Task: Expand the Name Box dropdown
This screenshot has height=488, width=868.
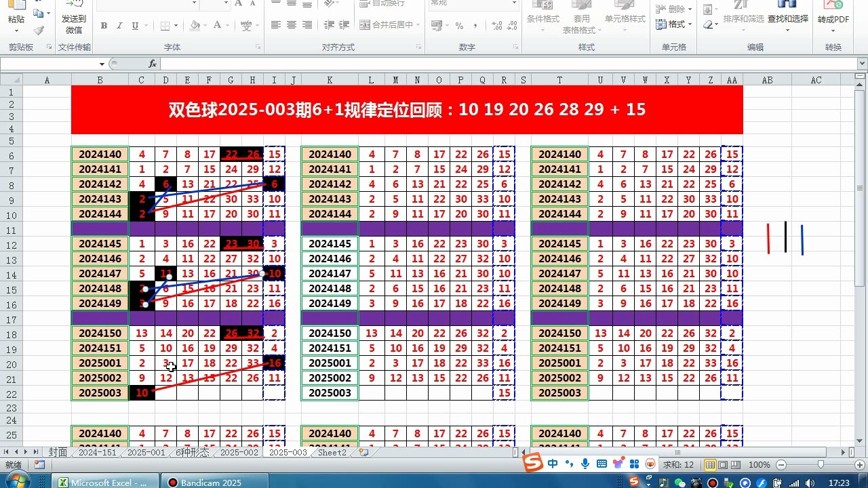Action: click(x=102, y=64)
